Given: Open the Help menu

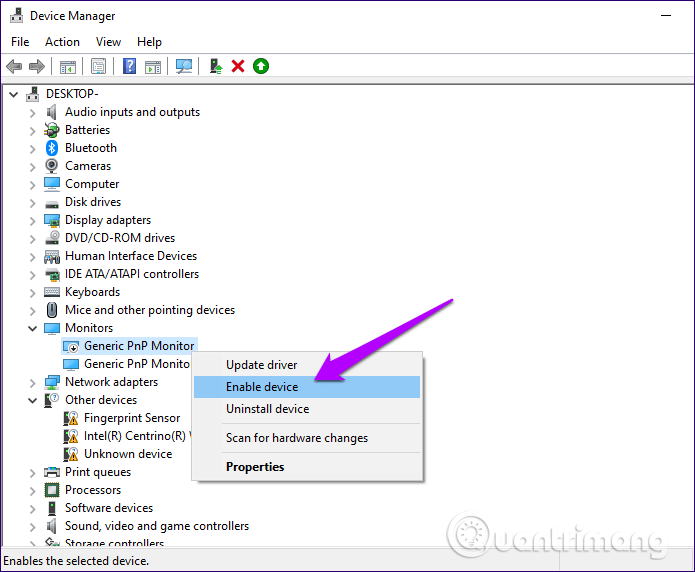Looking at the screenshot, I should coord(149,42).
